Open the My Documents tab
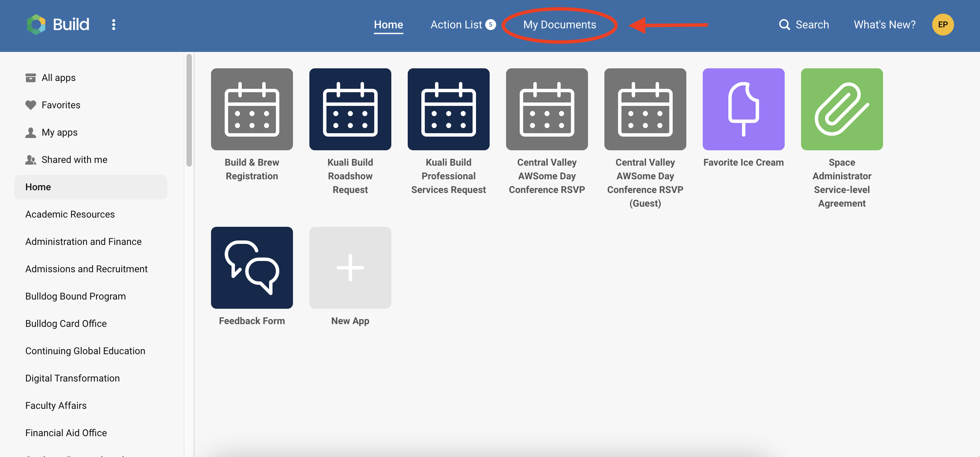 (x=559, y=25)
